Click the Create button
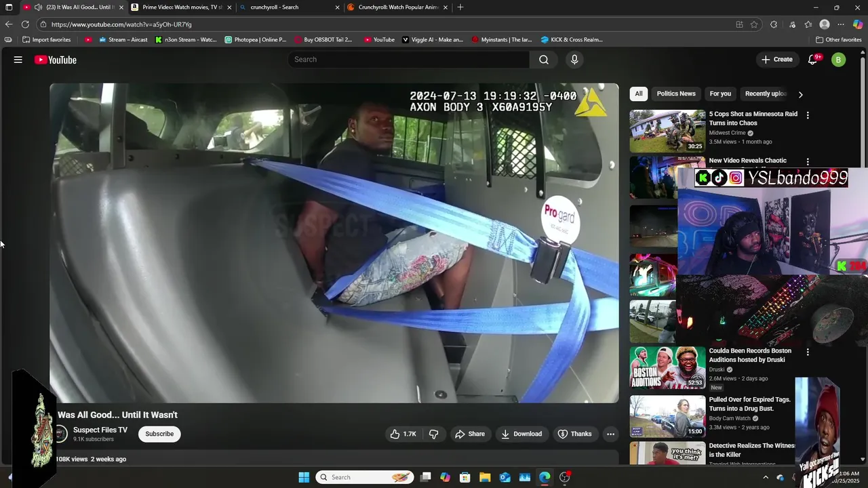The width and height of the screenshot is (868, 488). click(x=776, y=60)
